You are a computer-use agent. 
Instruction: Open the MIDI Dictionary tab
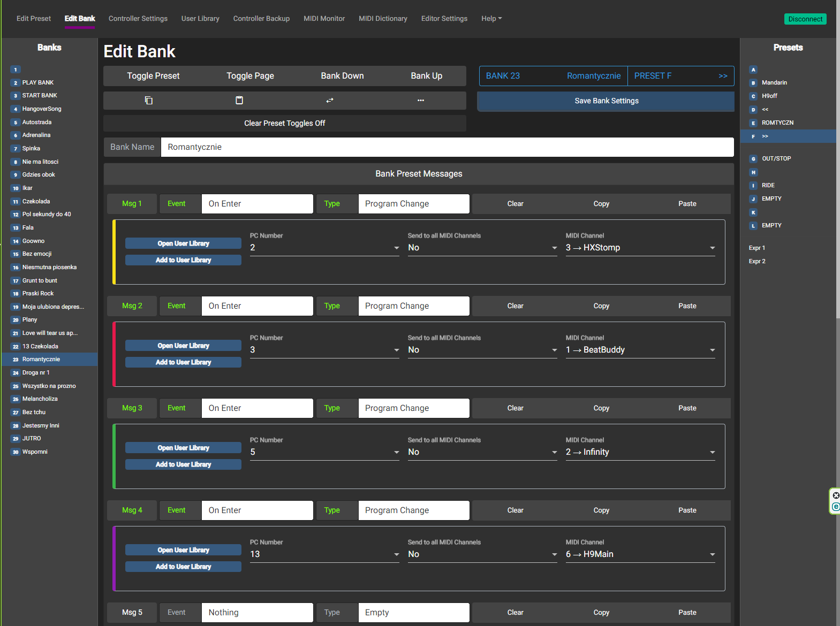tap(383, 19)
